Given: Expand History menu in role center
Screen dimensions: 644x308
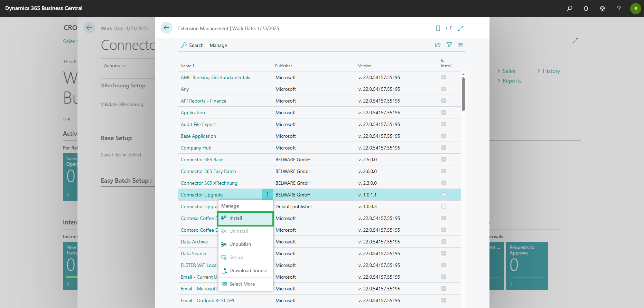Looking at the screenshot, I should (549, 71).
